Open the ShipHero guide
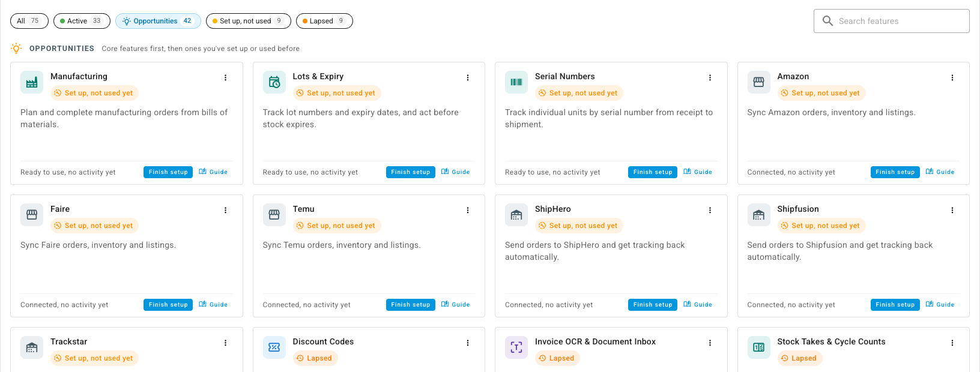Screen dimensions: 980x372 coord(698,305)
